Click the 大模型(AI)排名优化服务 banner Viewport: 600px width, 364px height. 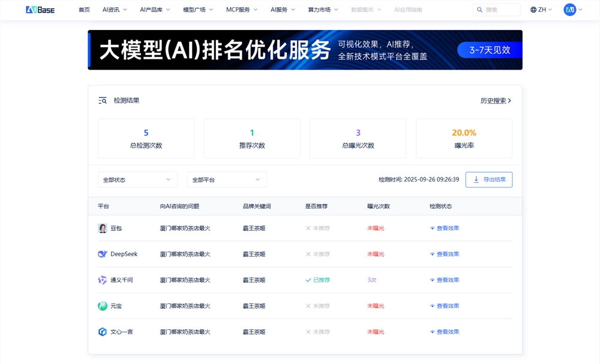point(305,50)
